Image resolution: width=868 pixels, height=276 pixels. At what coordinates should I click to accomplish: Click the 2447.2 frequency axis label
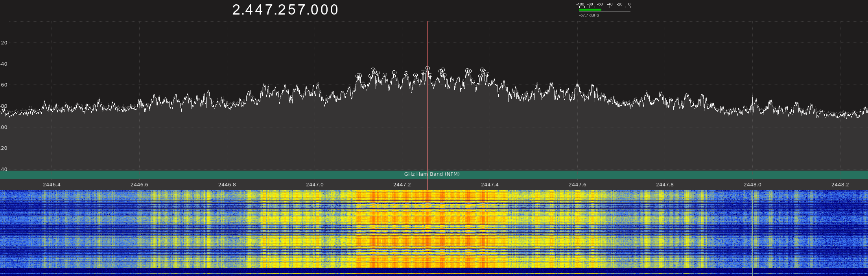coord(402,185)
